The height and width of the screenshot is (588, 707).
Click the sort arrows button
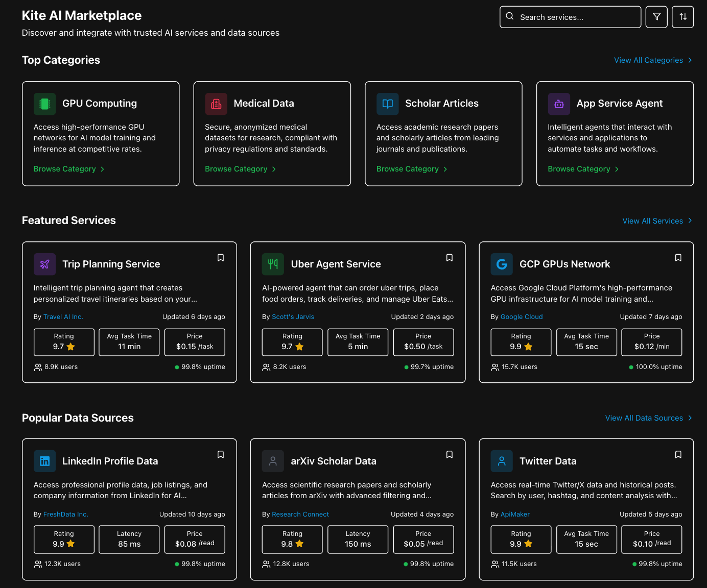(x=683, y=17)
